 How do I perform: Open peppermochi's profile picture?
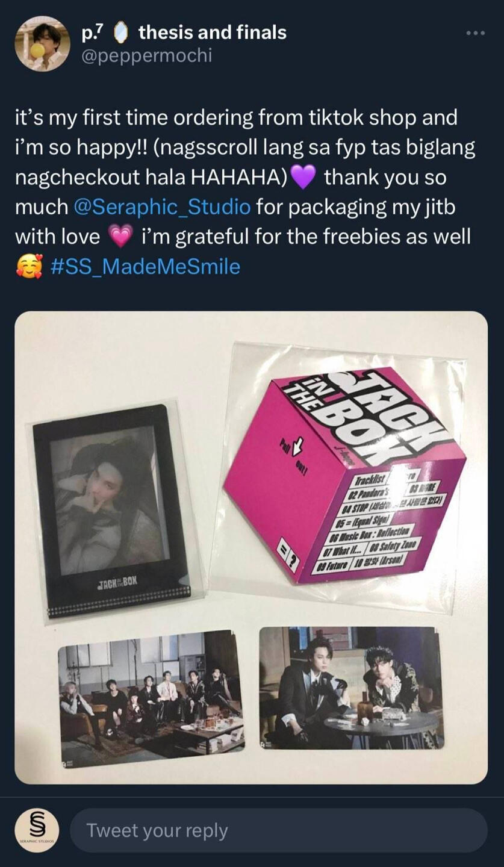point(42,44)
